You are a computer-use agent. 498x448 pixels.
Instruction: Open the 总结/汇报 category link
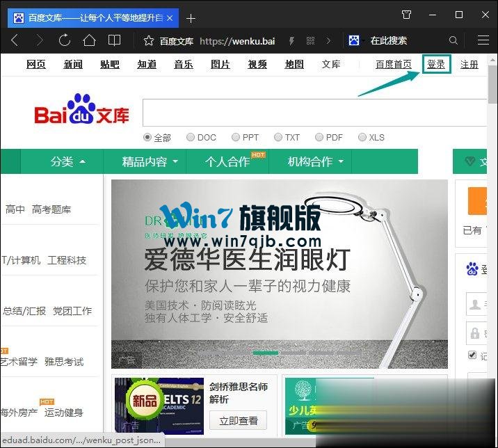pos(24,311)
